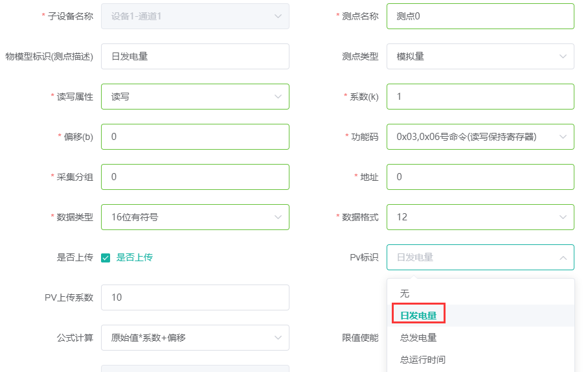
Task: Click the PV上传系数 input field
Action: 195,297
